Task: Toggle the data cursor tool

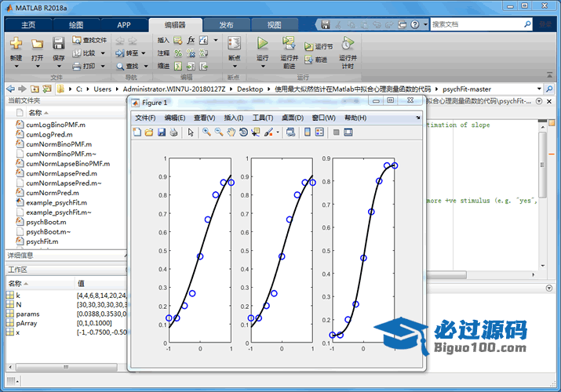Action: (256, 132)
